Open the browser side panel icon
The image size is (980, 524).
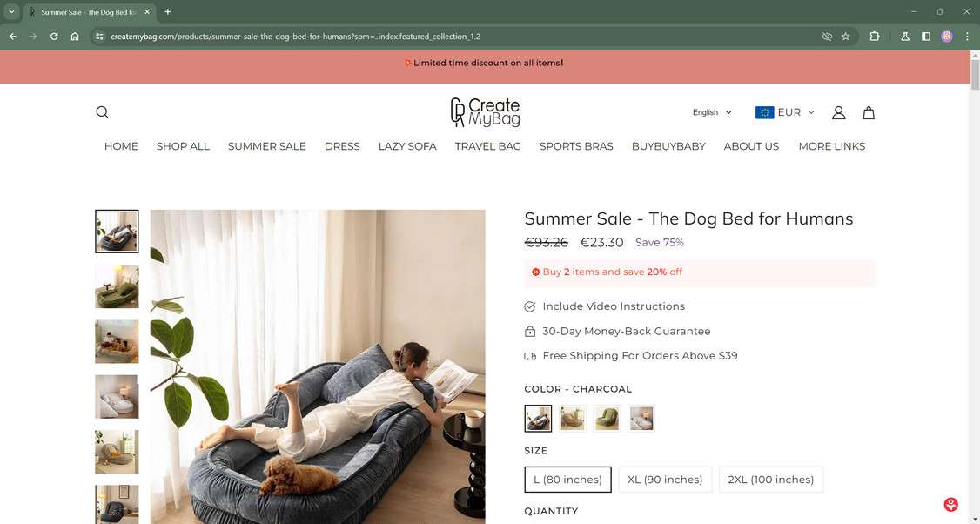pyautogui.click(x=926, y=37)
